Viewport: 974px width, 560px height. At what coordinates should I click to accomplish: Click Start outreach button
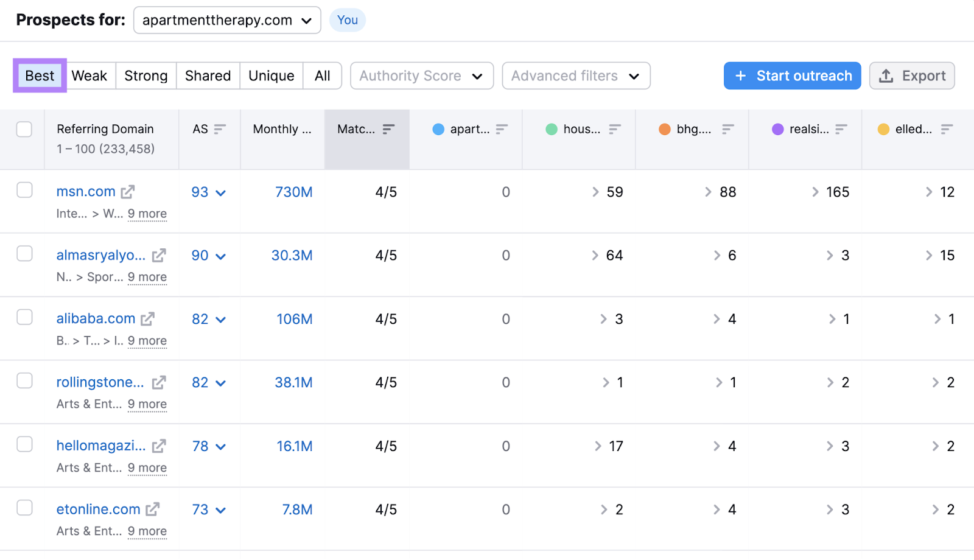[792, 76]
